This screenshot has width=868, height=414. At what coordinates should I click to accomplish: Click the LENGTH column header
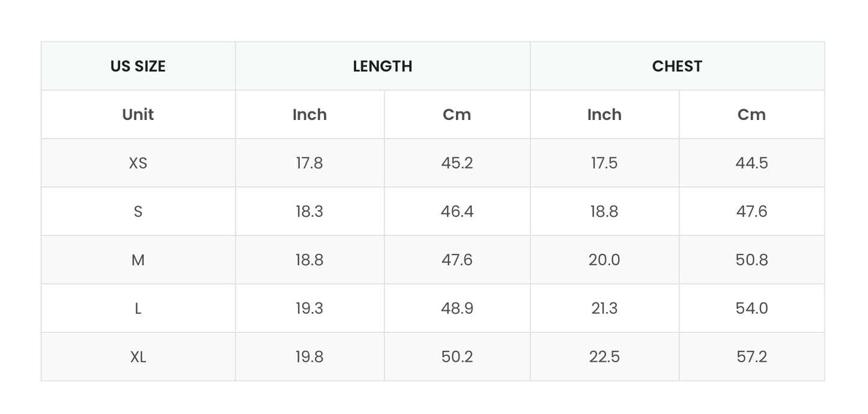coord(383,66)
